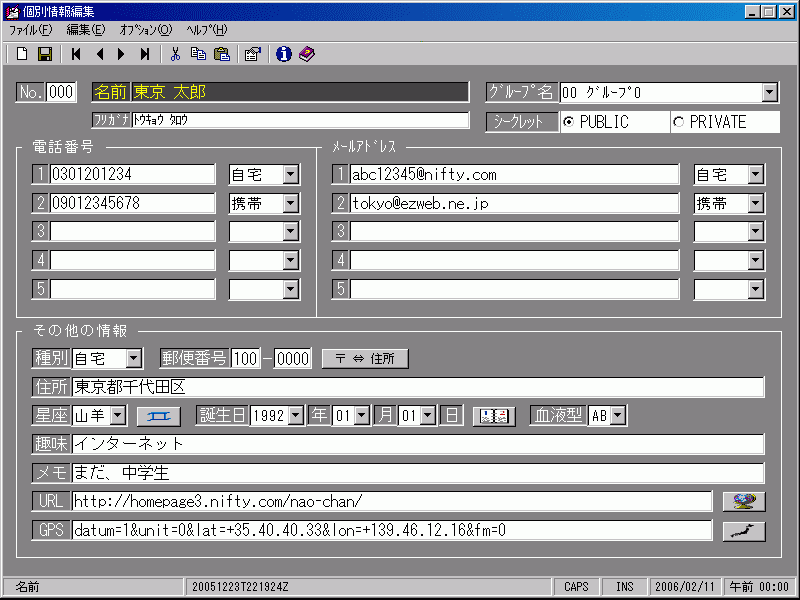
Task: Show version info via the blue info icon
Action: 284,54
